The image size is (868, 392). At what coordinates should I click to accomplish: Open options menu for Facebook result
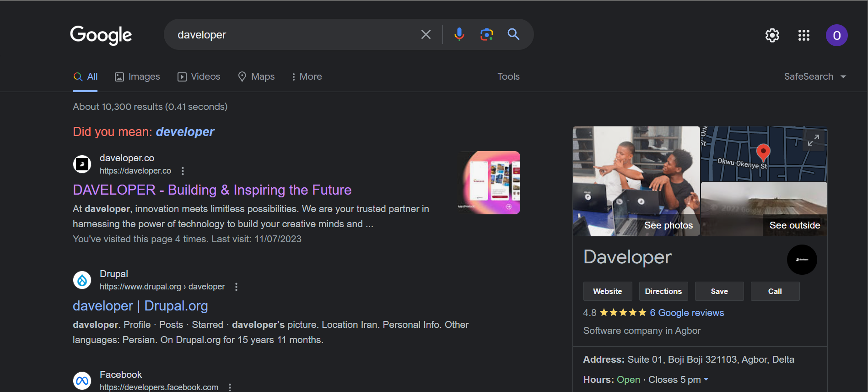230,387
